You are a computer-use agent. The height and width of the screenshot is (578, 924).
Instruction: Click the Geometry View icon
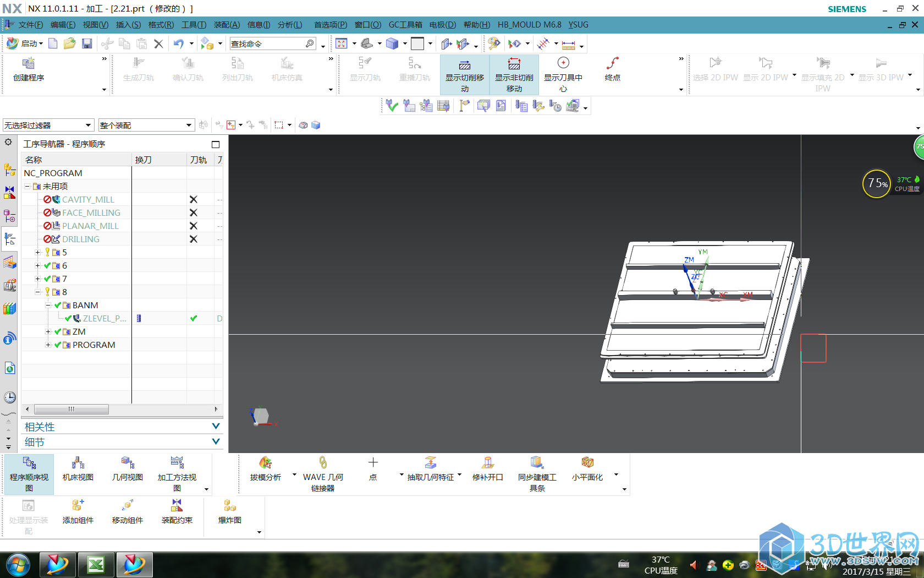[x=128, y=462]
